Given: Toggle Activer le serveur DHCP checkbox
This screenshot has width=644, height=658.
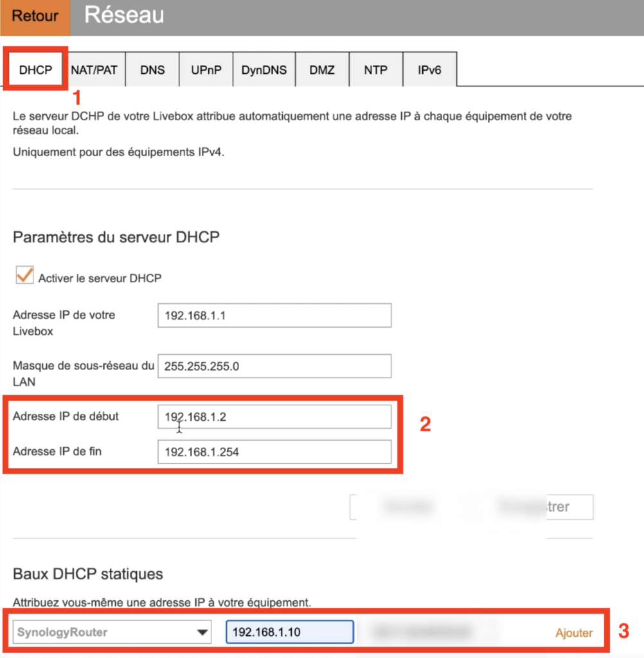Looking at the screenshot, I should [24, 275].
